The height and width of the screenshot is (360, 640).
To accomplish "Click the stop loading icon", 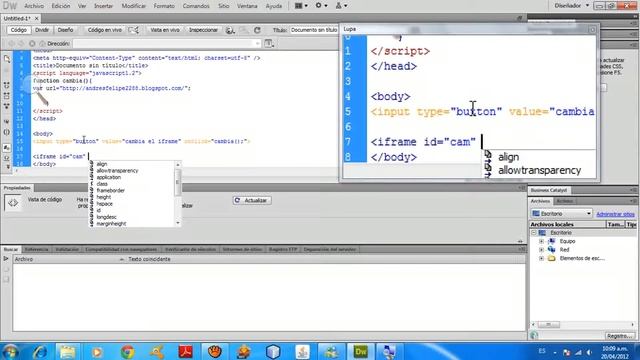I will [32, 43].
